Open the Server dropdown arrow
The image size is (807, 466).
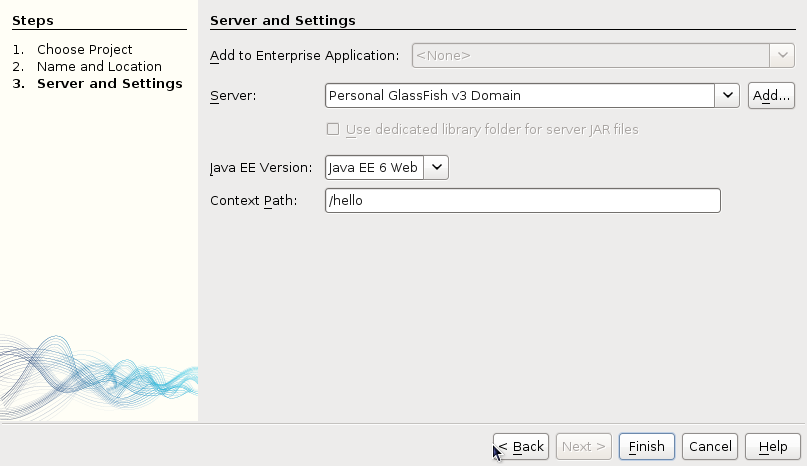pos(727,95)
